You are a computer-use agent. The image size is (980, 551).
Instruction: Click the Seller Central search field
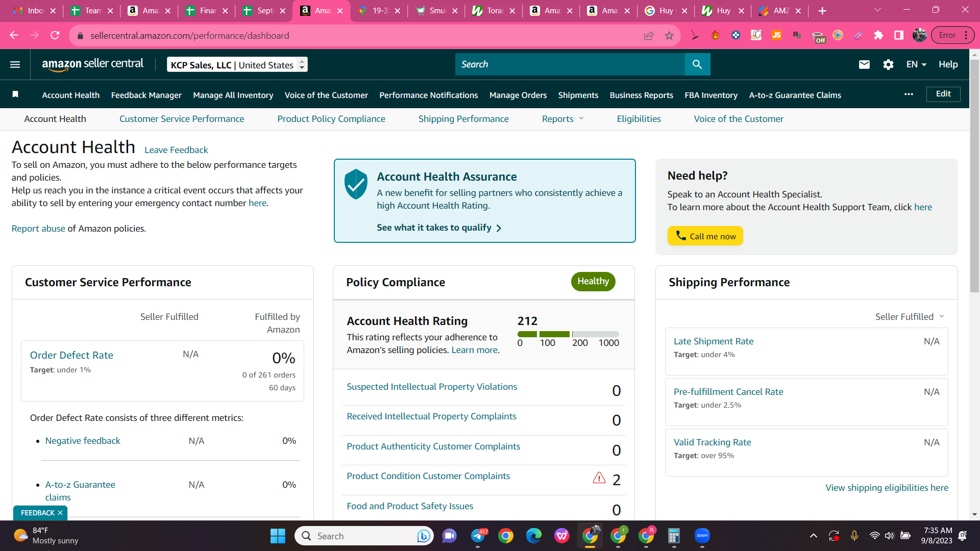[x=570, y=64]
